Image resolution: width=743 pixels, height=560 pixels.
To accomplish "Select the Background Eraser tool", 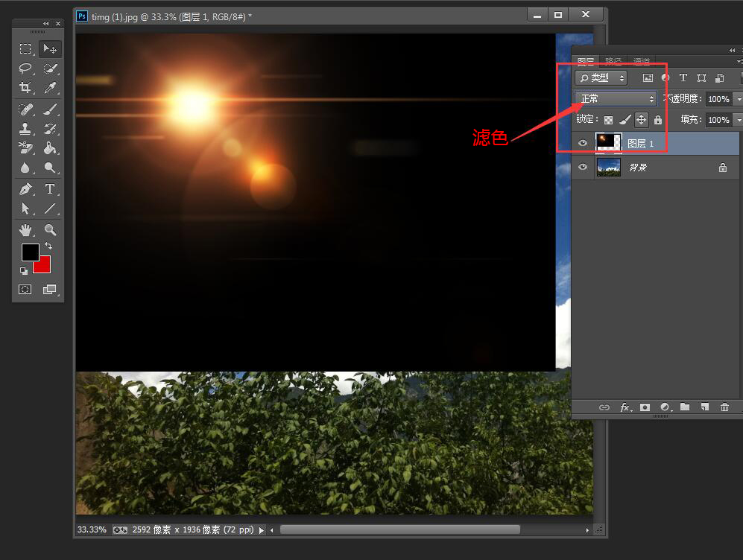I will coord(25,148).
